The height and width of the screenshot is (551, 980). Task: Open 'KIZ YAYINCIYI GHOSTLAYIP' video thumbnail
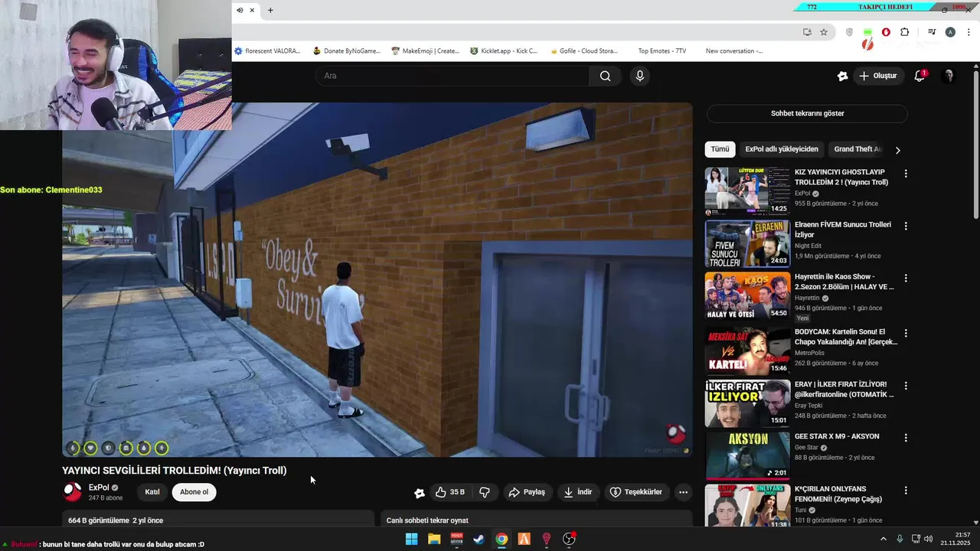point(747,191)
